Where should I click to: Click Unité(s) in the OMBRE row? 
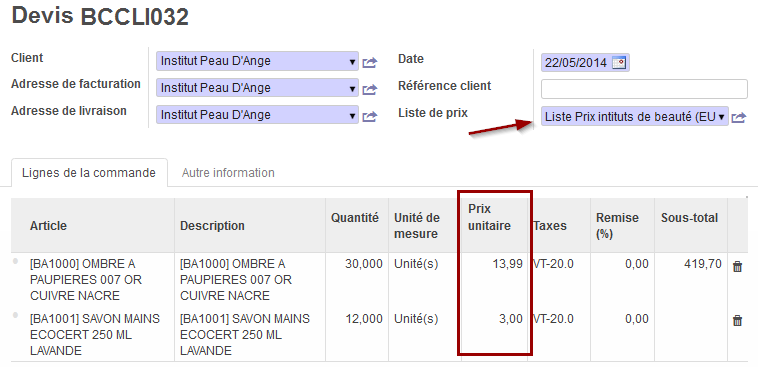[416, 264]
